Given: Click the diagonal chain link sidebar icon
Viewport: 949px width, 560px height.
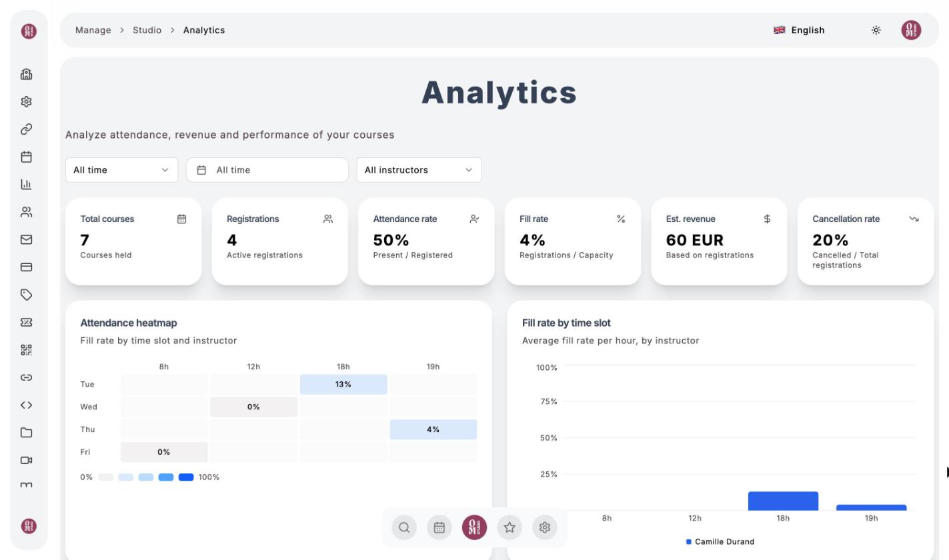Looking at the screenshot, I should 26,129.
